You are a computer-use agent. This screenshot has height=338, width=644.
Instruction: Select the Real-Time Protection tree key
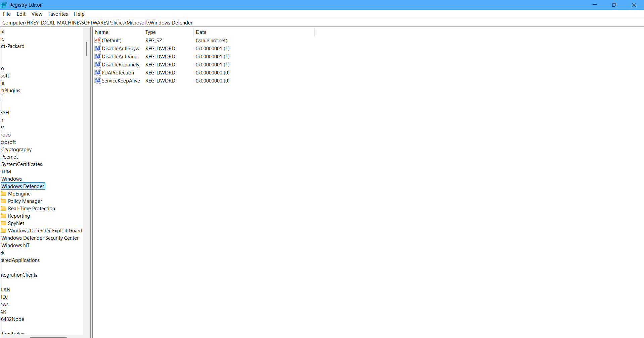[x=32, y=209]
